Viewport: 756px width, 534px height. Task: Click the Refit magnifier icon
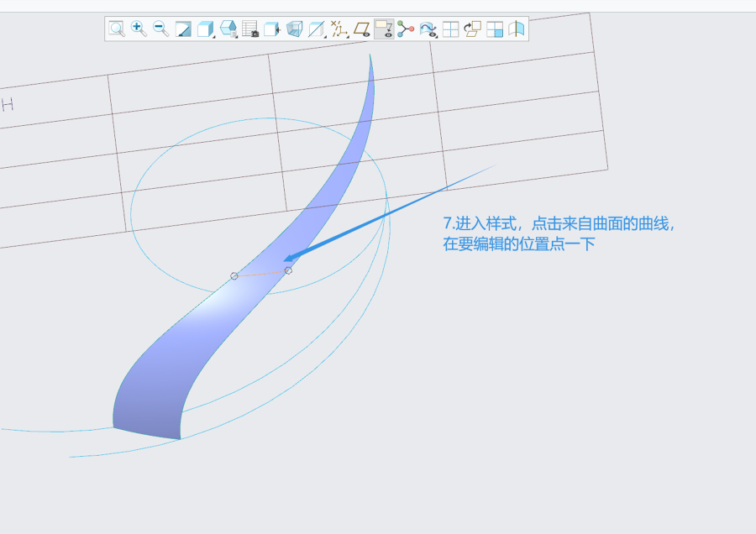(118, 29)
